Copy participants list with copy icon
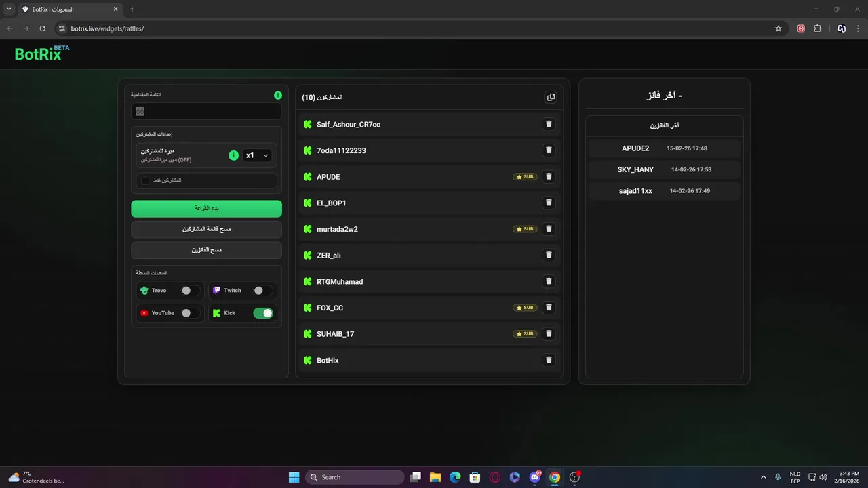 pyautogui.click(x=551, y=97)
